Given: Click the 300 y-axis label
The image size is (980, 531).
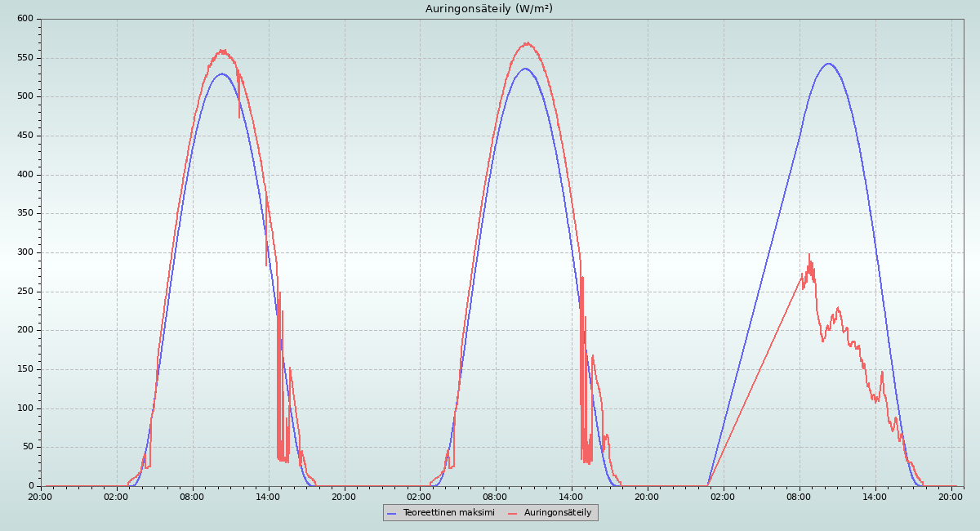Looking at the screenshot, I should tap(25, 252).
